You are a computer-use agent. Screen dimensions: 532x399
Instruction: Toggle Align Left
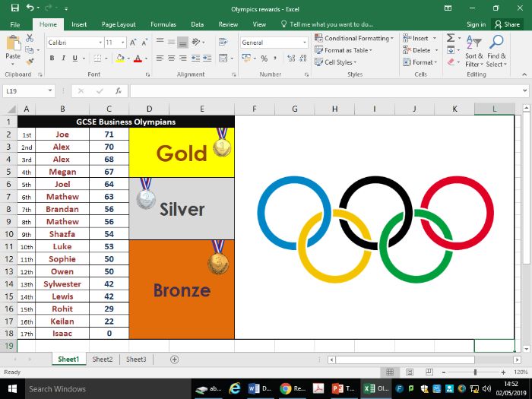pyautogui.click(x=160, y=59)
